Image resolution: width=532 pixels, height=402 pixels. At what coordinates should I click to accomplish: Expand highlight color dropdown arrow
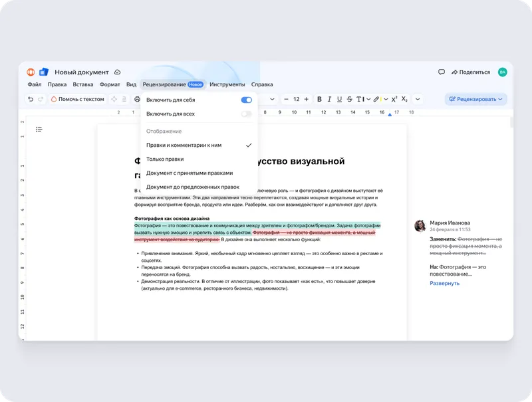(386, 99)
